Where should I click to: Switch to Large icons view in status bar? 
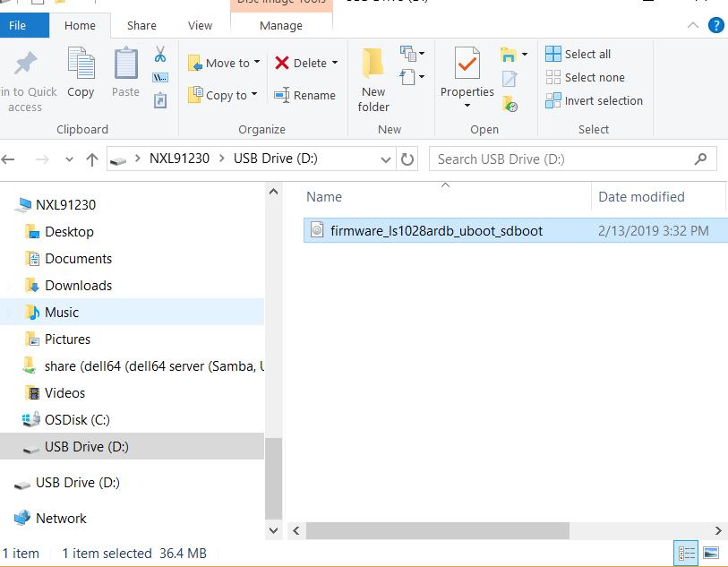[711, 554]
